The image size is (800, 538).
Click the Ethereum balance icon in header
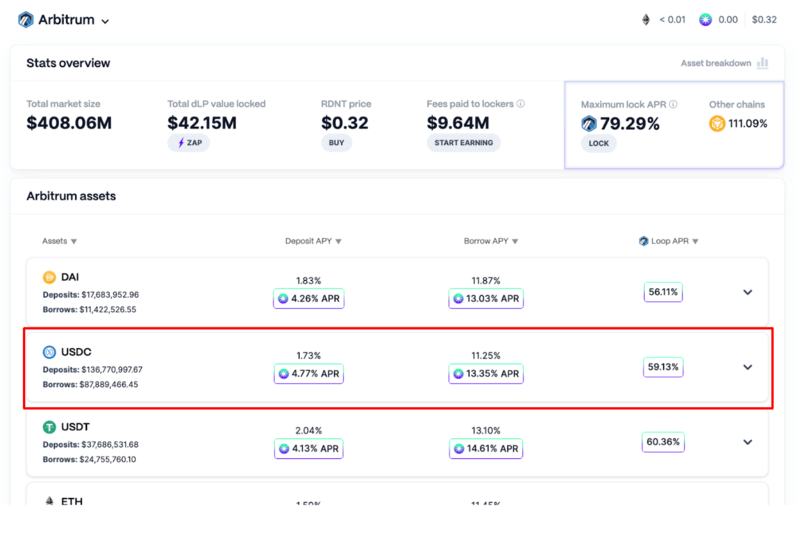[646, 20]
